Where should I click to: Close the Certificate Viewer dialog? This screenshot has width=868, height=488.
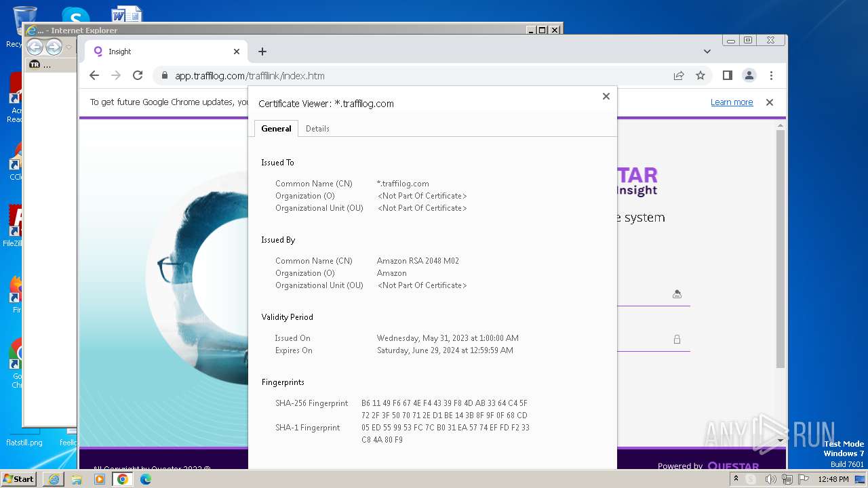click(606, 96)
